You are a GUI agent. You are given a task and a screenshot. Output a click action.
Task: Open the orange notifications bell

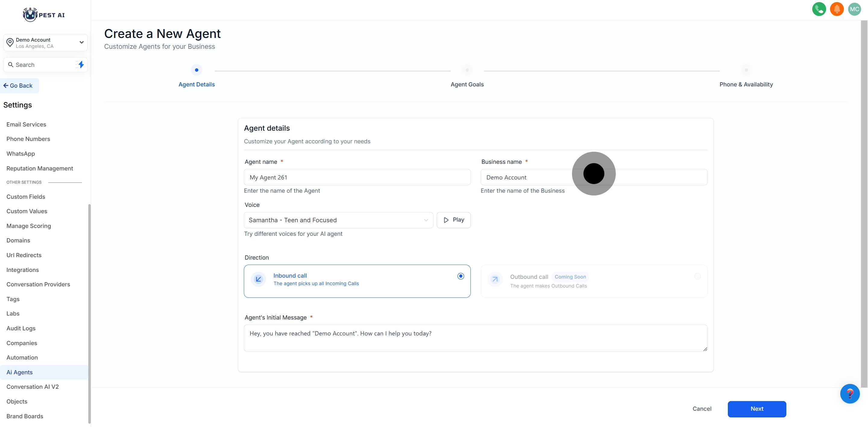click(x=837, y=9)
